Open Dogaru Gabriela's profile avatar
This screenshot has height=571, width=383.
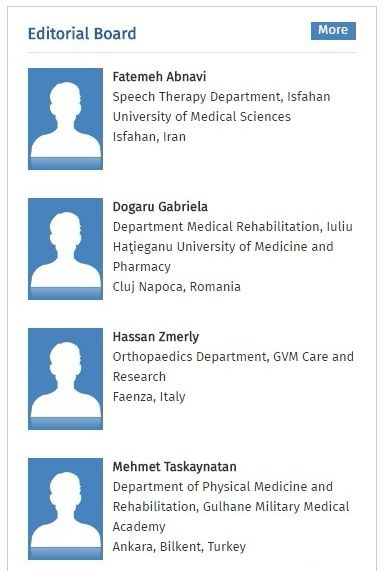tap(66, 249)
